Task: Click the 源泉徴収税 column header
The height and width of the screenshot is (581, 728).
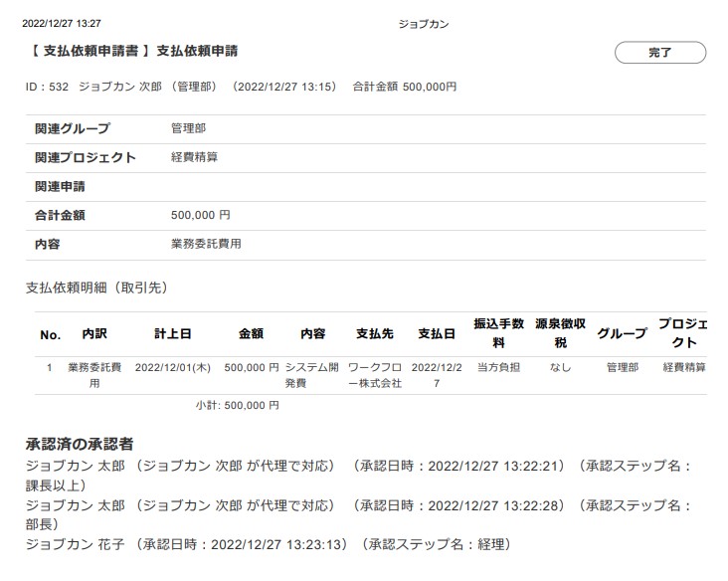Action: coord(560,333)
